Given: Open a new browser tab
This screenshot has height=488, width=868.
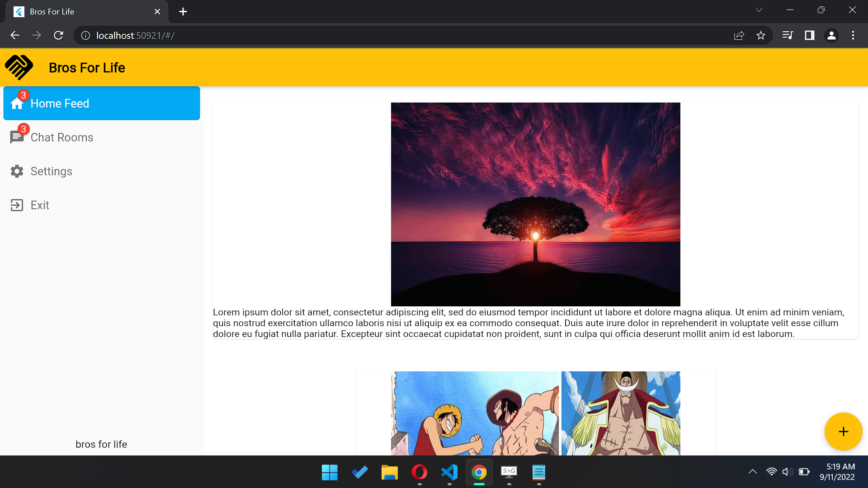Looking at the screenshot, I should [x=183, y=12].
